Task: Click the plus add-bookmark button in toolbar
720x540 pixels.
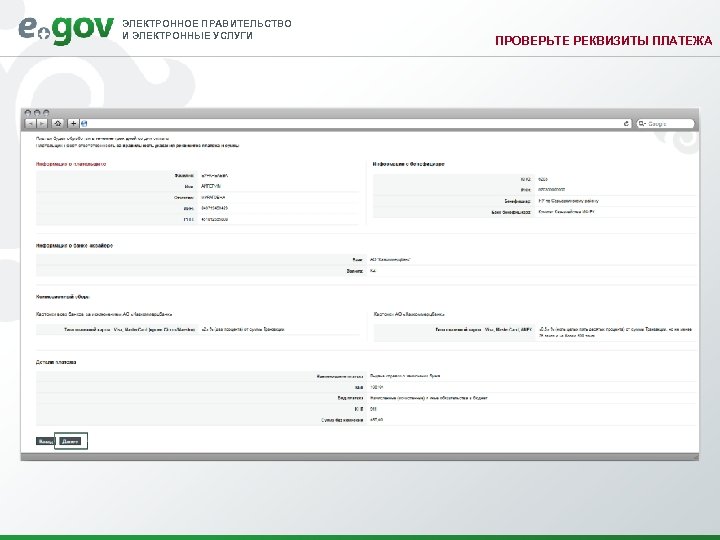Action: pyautogui.click(x=73, y=124)
